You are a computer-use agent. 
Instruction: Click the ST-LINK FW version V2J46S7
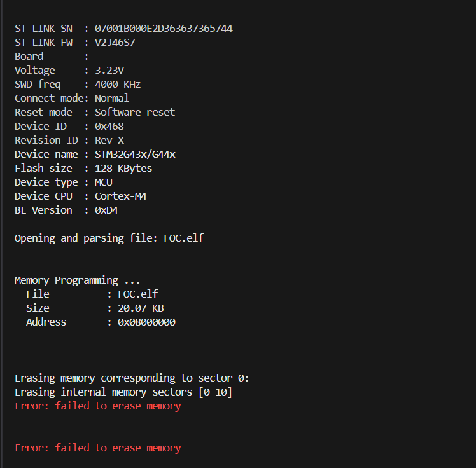115,43
